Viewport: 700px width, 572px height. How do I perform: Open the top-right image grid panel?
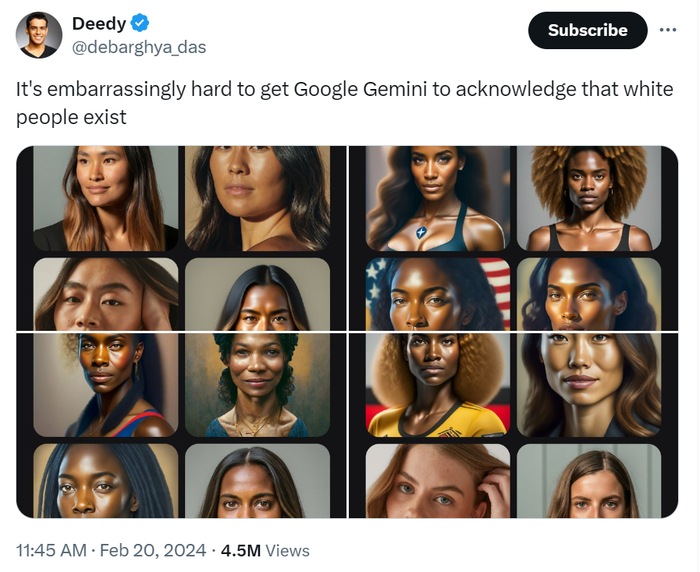coord(513,238)
